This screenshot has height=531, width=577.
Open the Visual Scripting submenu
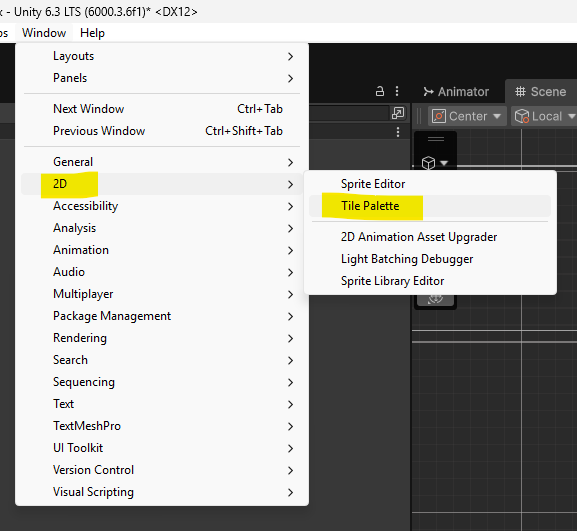pyautogui.click(x=162, y=492)
